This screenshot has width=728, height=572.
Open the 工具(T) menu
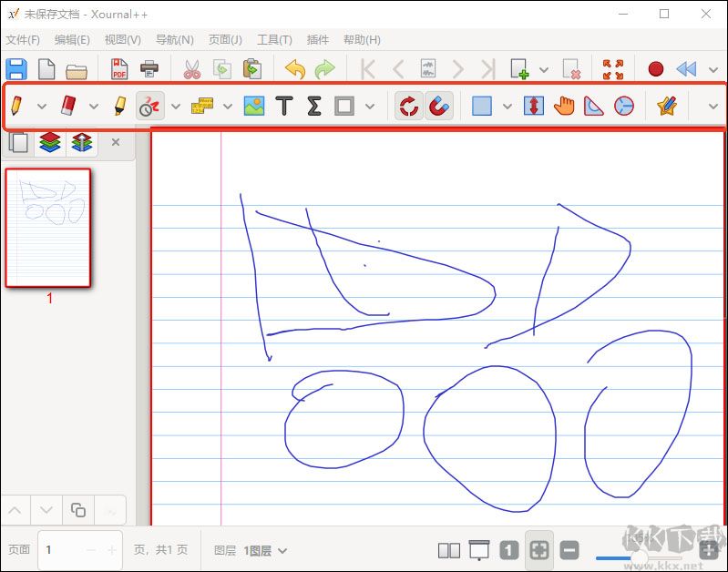(x=274, y=40)
